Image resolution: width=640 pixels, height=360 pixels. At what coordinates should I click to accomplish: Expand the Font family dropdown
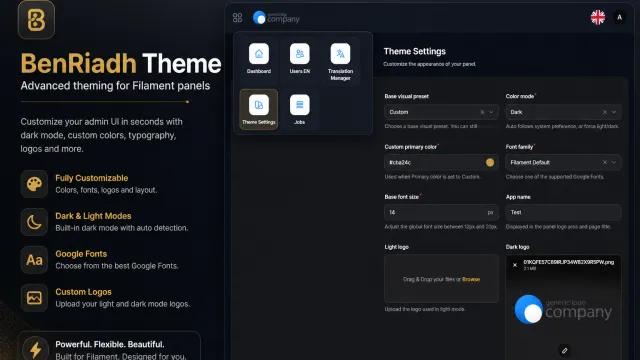(x=613, y=162)
